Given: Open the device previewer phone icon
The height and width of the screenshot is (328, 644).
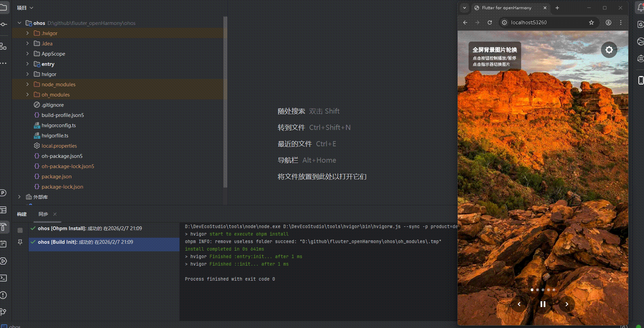Looking at the screenshot, I should coord(641,80).
